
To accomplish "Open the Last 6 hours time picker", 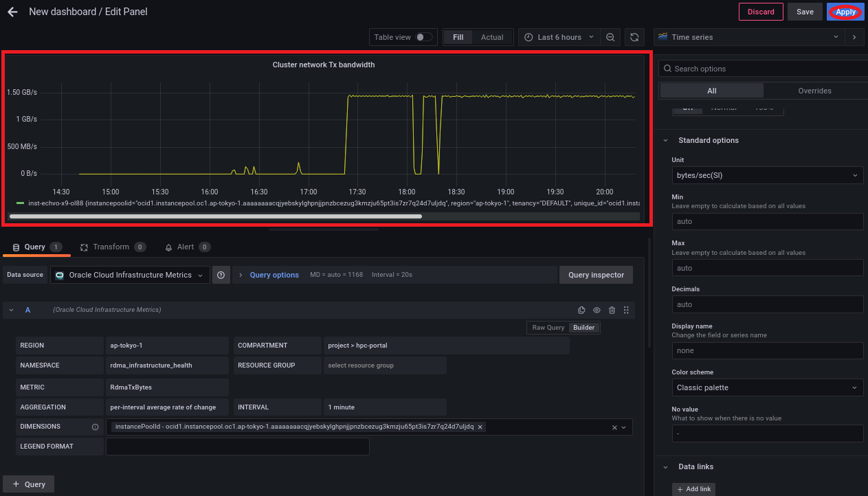I will (559, 37).
